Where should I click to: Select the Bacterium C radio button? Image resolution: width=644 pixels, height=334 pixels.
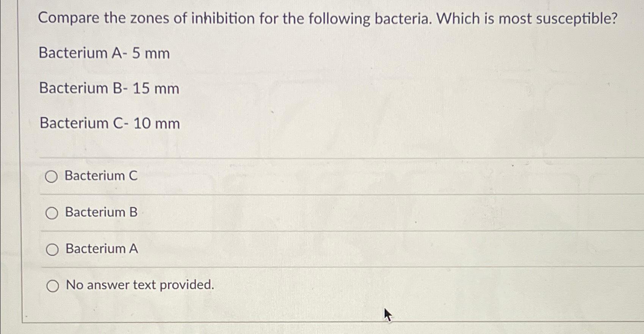click(53, 177)
